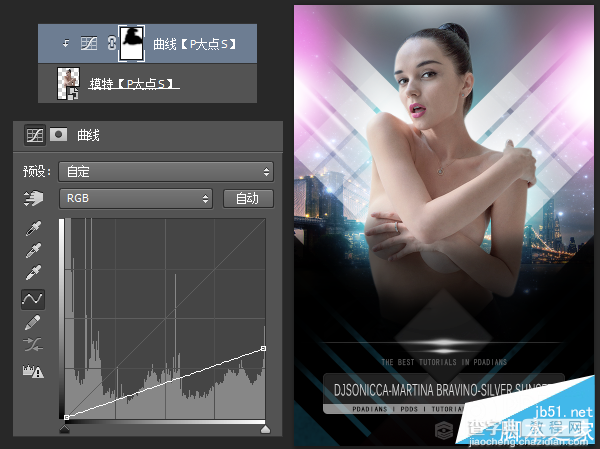Open the RGB channel dropdown
The width and height of the screenshot is (600, 449).
(x=136, y=198)
